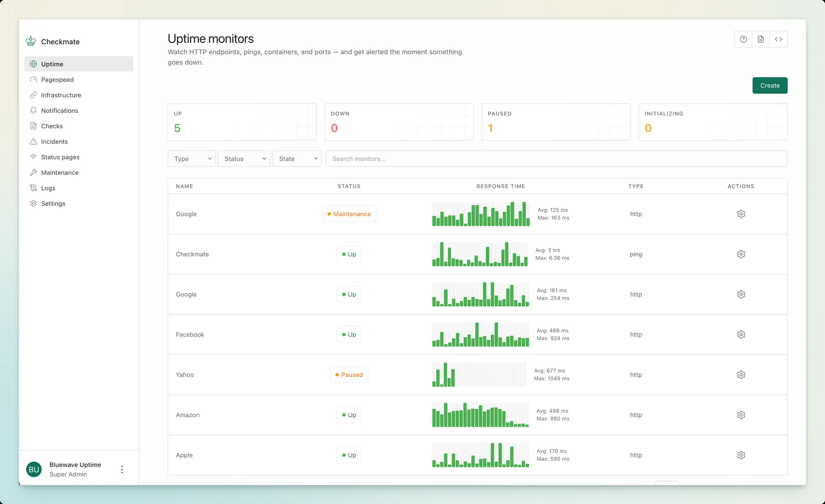Click the Paused status badge for Yahoo

[349, 375]
